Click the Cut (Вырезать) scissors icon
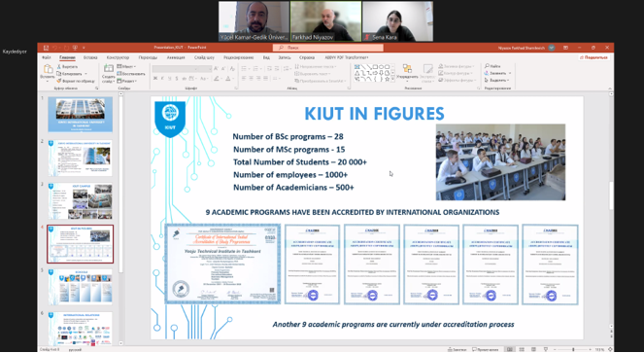This screenshot has height=353, width=644. coord(58,66)
